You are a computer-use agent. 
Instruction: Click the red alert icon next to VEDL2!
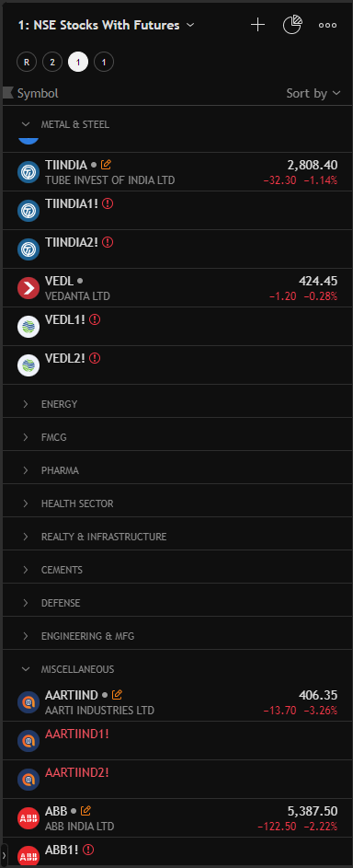point(95,358)
